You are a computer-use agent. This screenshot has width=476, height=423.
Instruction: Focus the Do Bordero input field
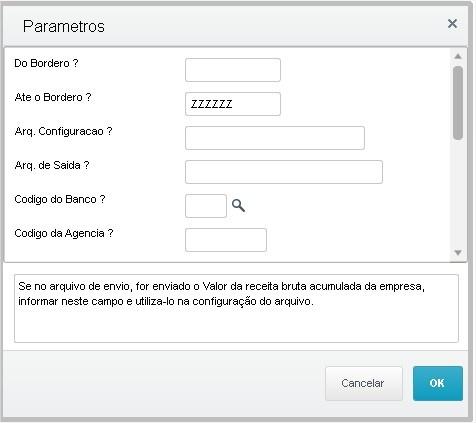pos(233,70)
